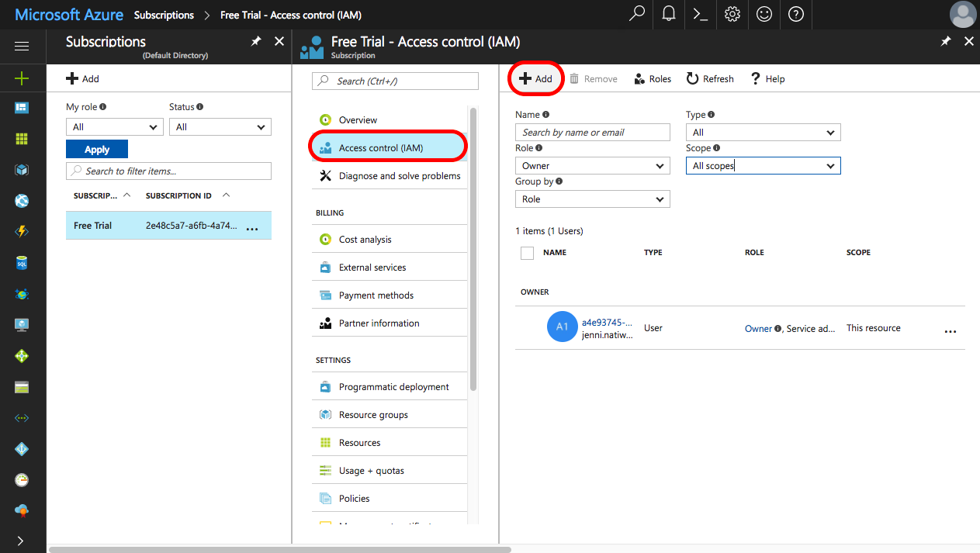Click the Search to filter items box

point(169,171)
